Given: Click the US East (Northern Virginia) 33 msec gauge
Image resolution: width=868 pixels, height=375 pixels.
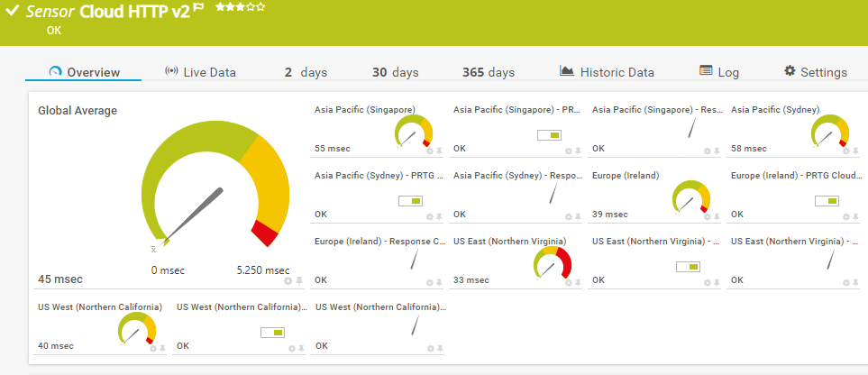Looking at the screenshot, I should point(553,263).
